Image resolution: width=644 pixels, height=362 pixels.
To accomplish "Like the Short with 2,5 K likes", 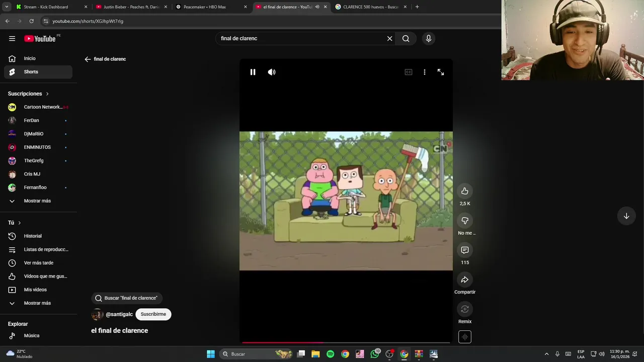I will pyautogui.click(x=465, y=191).
